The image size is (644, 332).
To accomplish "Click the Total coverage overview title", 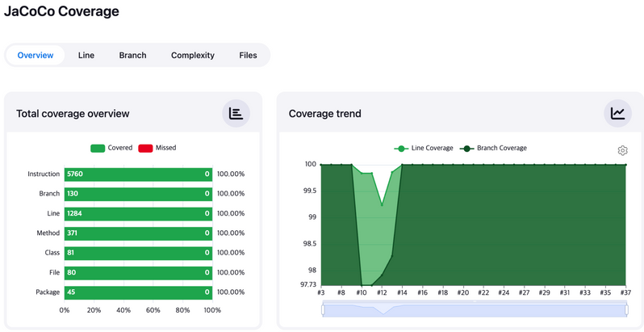I will point(73,113).
